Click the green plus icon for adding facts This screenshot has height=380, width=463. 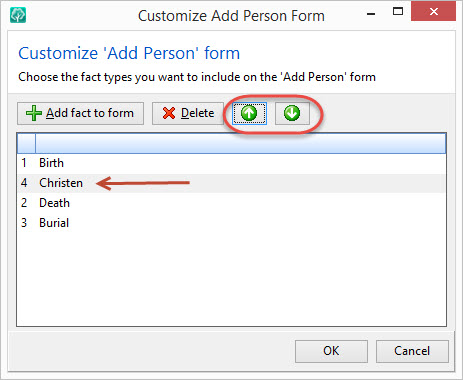click(x=34, y=113)
